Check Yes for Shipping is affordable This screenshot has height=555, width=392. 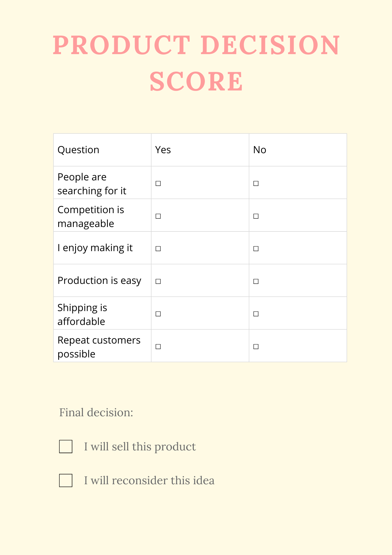pos(158,314)
